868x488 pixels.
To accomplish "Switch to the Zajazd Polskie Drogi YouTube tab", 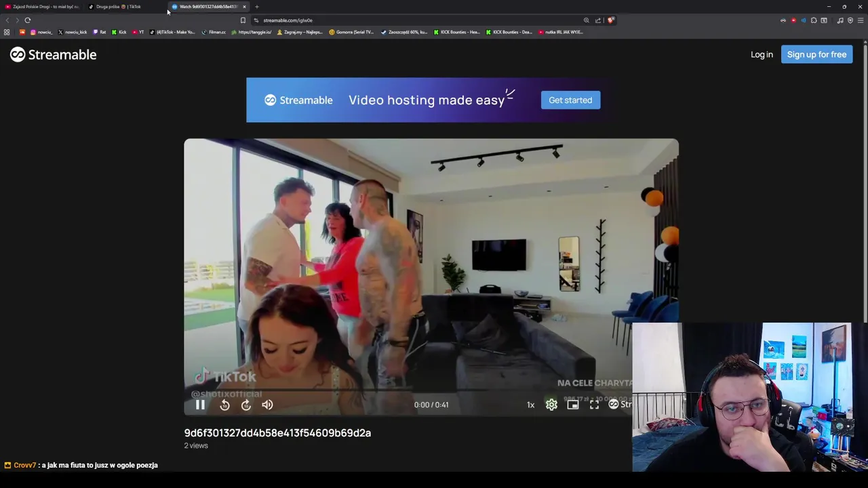I will point(42,7).
